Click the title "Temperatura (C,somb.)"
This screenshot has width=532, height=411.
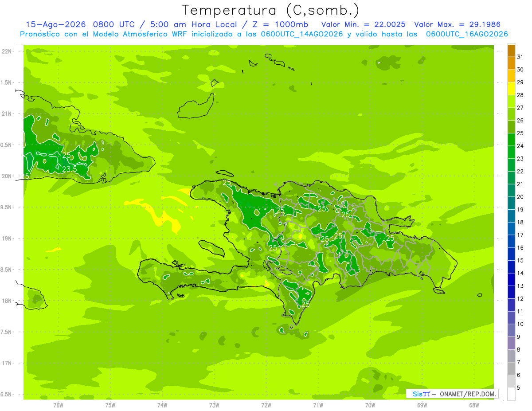[x=270, y=10]
